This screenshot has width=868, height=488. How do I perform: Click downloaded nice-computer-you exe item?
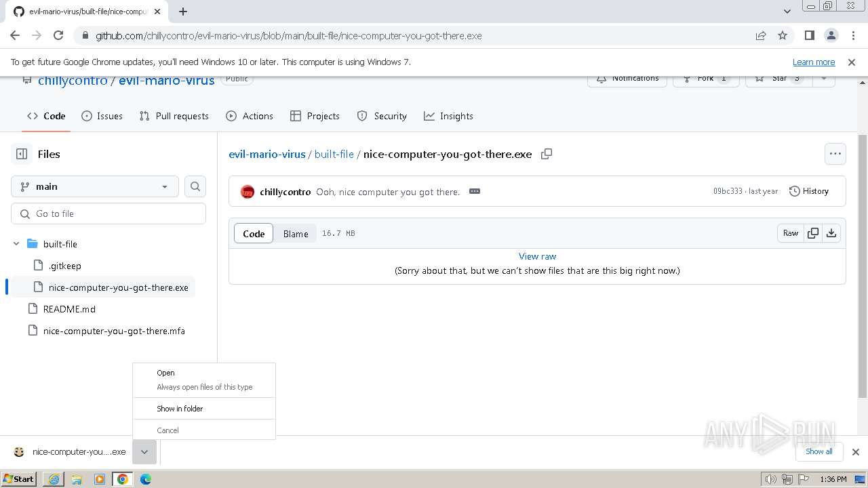point(70,452)
